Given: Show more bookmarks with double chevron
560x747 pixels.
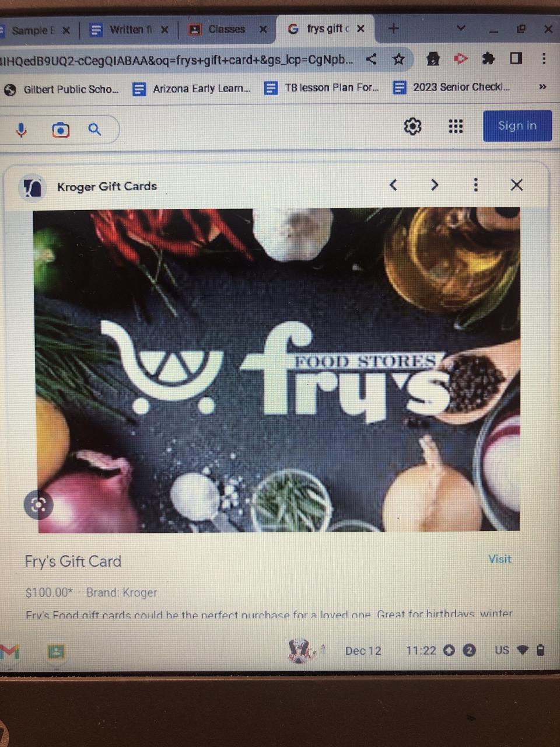Looking at the screenshot, I should tap(542, 87).
